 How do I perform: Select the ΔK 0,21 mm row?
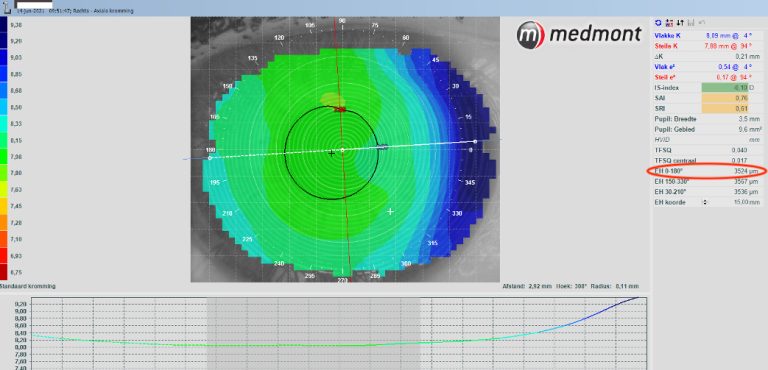pyautogui.click(x=708, y=56)
